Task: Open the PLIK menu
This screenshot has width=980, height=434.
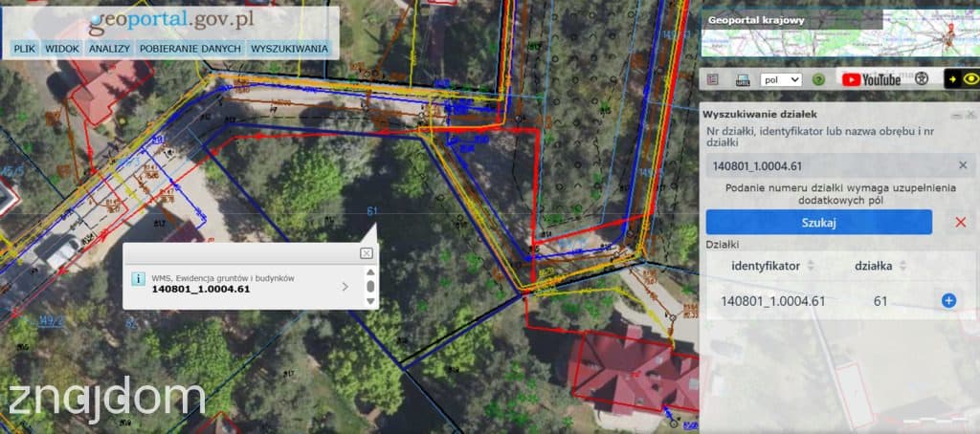Action: coord(25,49)
